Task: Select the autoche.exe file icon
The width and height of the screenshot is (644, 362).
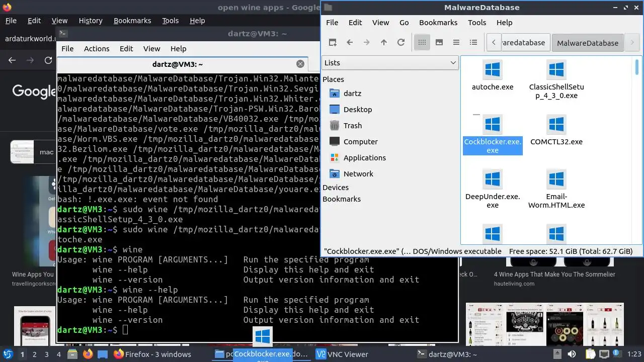Action: tap(493, 69)
